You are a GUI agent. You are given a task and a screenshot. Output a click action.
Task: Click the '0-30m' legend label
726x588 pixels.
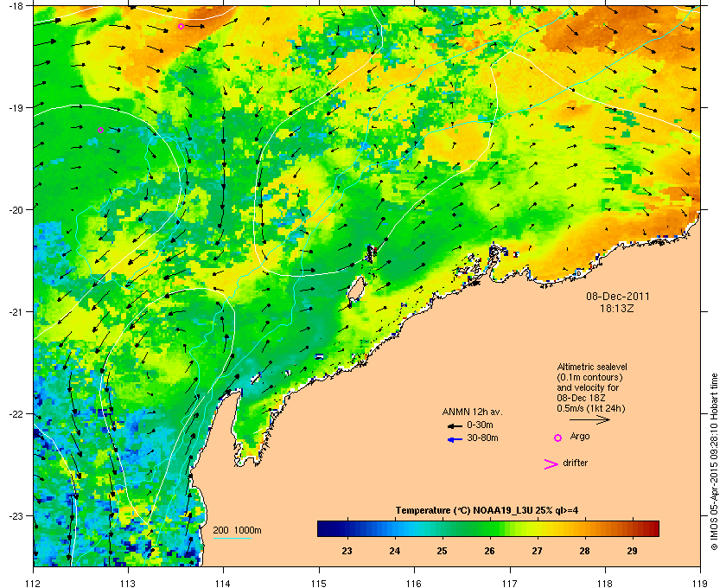pos(481,425)
